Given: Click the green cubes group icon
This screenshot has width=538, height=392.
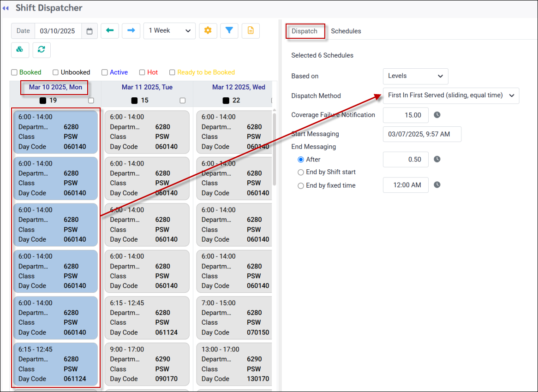Looking at the screenshot, I should click(20, 50).
